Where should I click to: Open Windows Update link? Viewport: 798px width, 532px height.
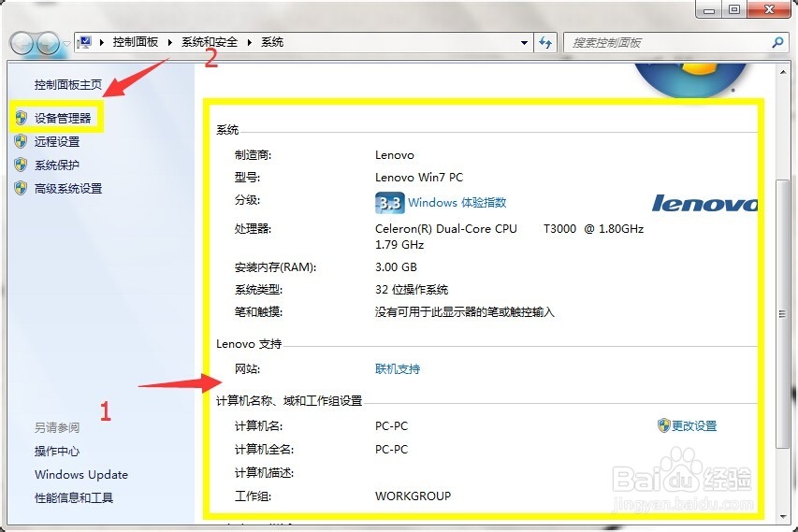pos(81,475)
